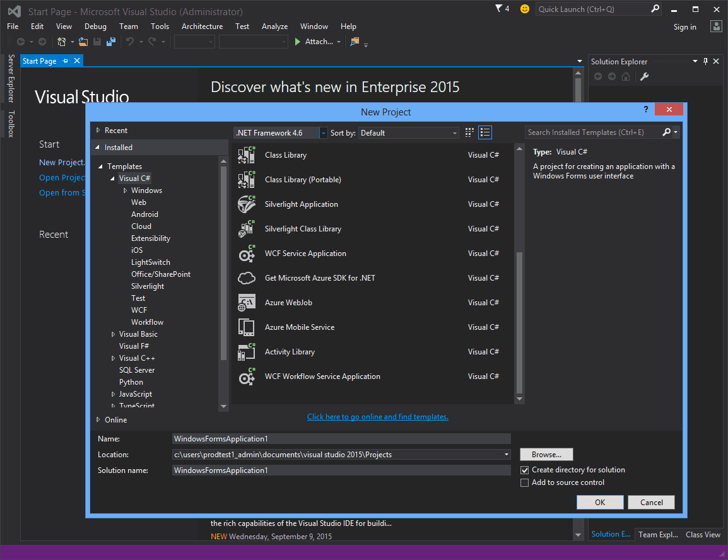Click the Solution Explorer Properties wrench icon
Viewport: 728px width, 560px height.
[645, 76]
